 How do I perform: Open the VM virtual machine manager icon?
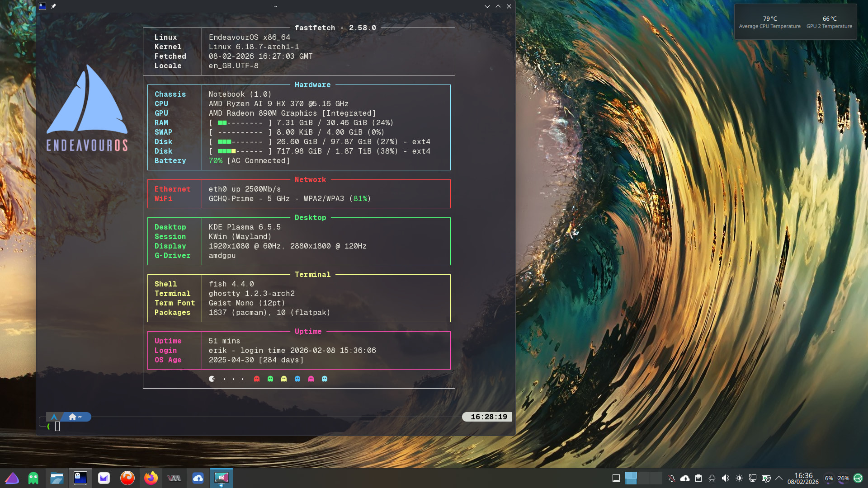(x=175, y=478)
